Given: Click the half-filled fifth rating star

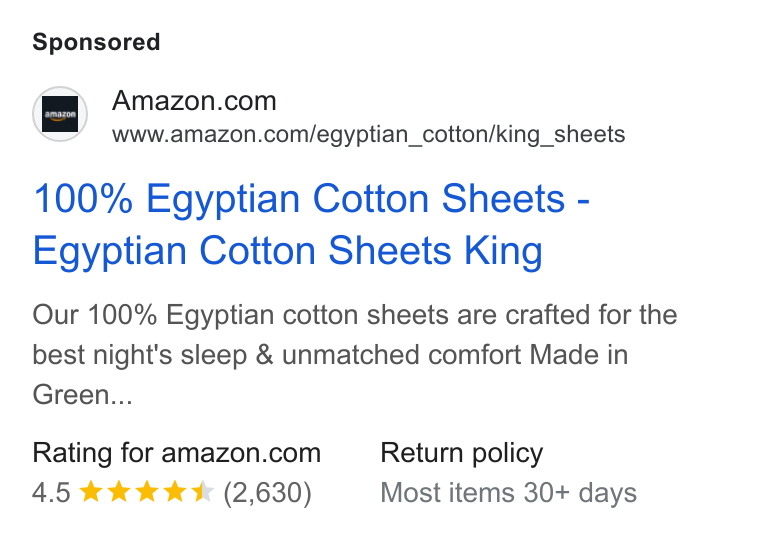Looking at the screenshot, I should click(203, 491).
